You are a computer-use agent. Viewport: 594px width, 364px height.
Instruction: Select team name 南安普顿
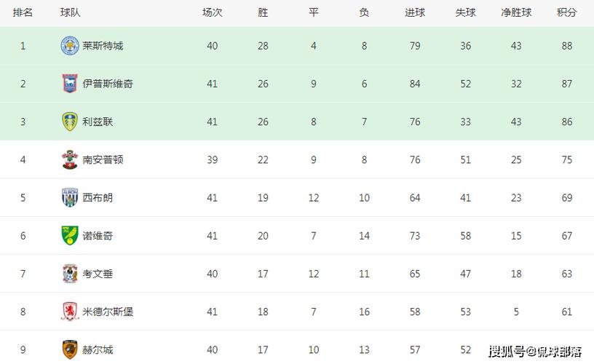(x=103, y=159)
